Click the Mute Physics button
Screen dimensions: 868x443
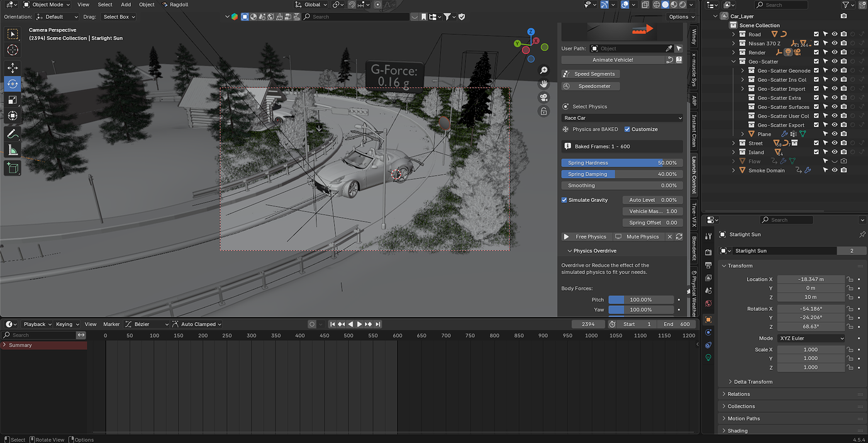(638, 237)
